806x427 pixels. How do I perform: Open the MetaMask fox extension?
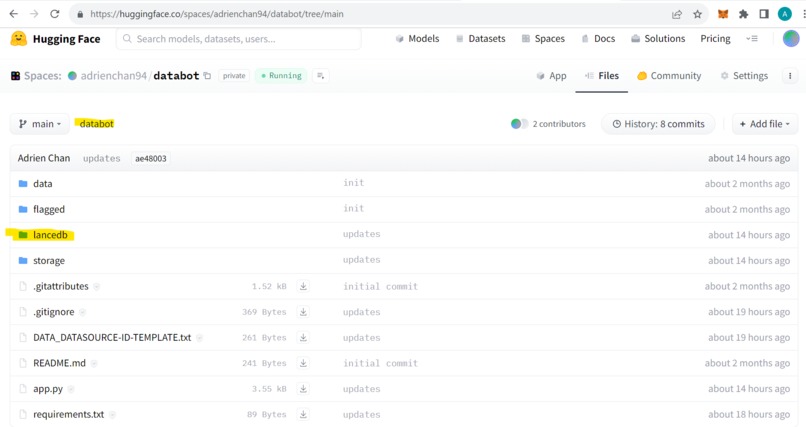click(x=723, y=14)
